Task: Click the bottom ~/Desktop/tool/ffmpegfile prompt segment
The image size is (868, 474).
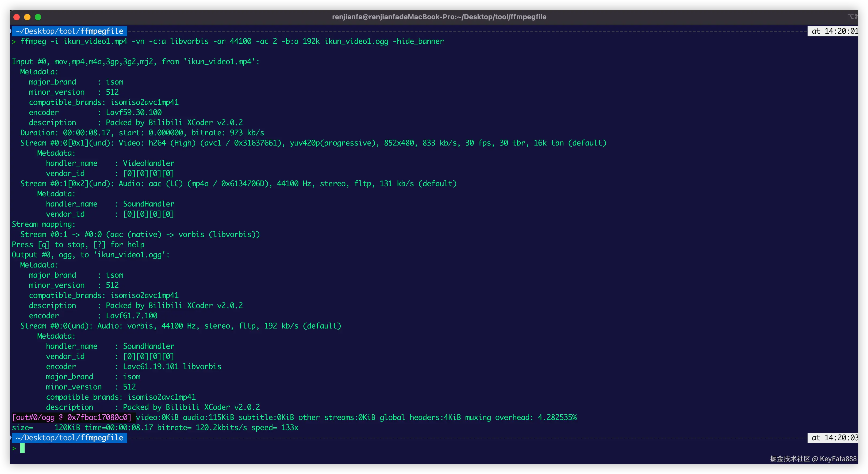Action: (70, 438)
